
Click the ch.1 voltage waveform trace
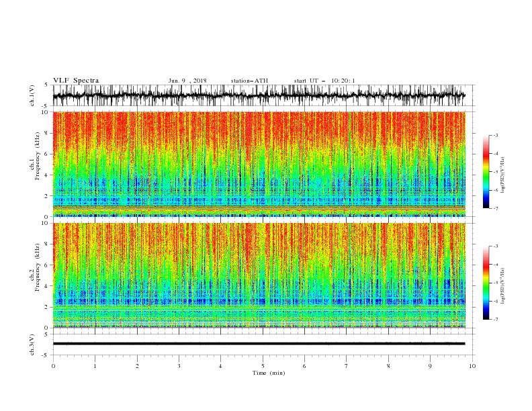point(259,95)
